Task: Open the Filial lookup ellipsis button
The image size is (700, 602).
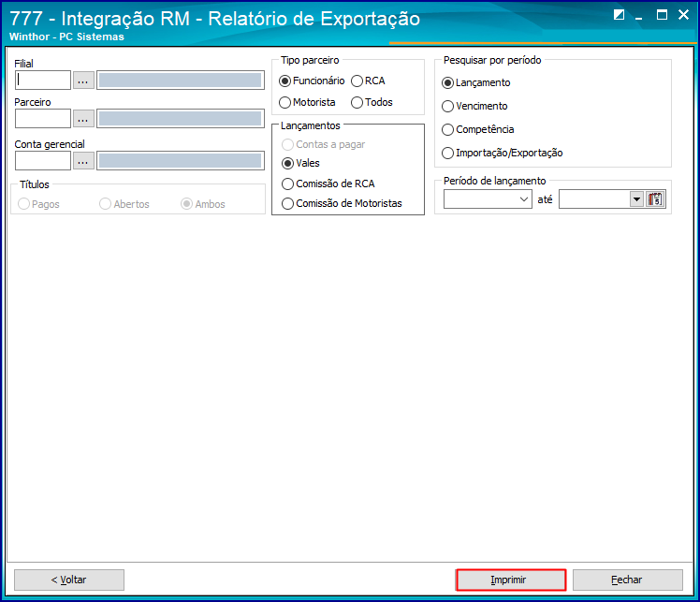Action: [x=83, y=81]
